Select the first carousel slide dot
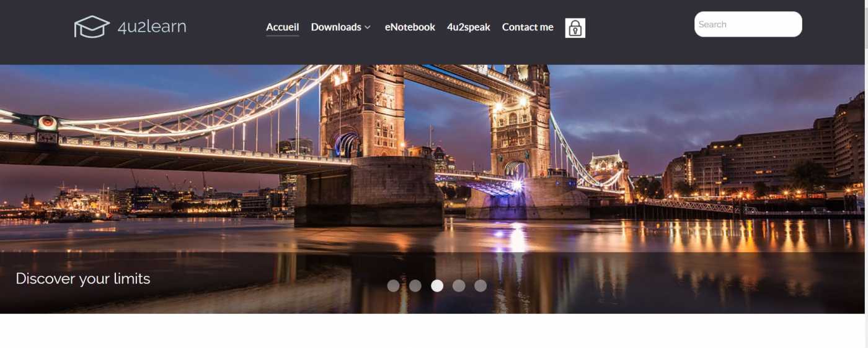This screenshot has width=868, height=348. [x=393, y=285]
